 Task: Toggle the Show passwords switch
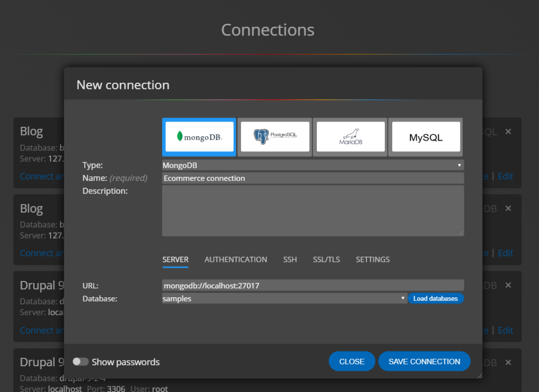click(x=81, y=362)
